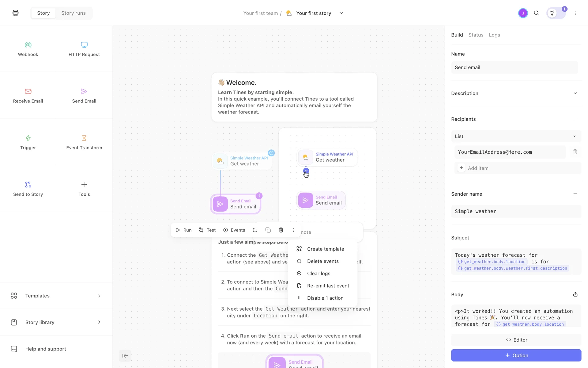Expand the Description section chevron
Screen dimensions: 588x368
click(575, 93)
